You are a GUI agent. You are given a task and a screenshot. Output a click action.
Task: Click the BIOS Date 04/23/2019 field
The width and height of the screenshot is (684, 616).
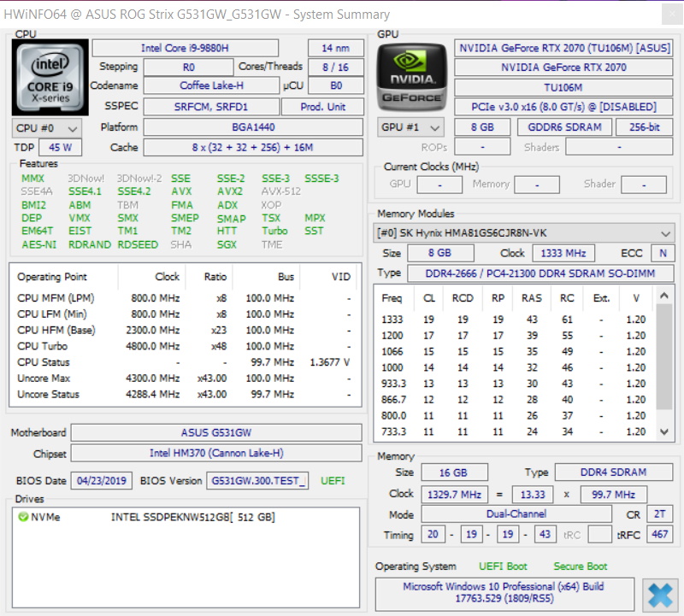[x=101, y=480]
